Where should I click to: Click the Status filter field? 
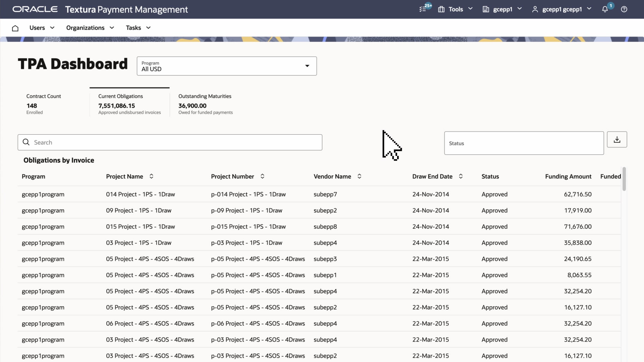coord(524,143)
